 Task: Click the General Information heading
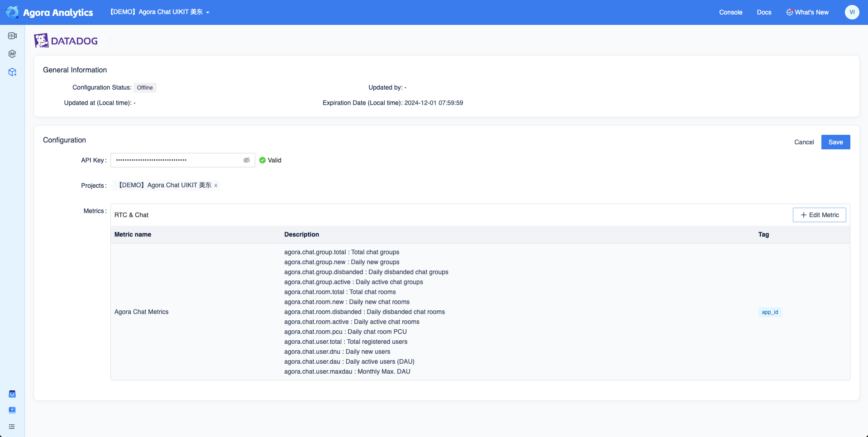(x=75, y=70)
